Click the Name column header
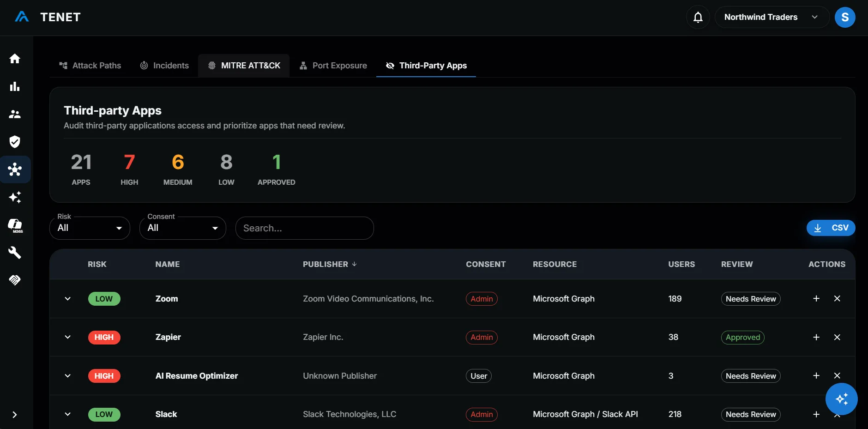 [168, 264]
